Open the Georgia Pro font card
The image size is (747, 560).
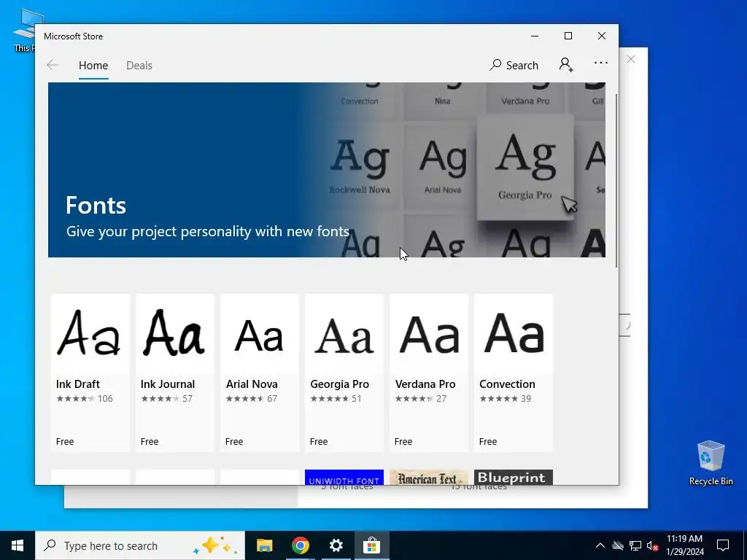point(344,373)
